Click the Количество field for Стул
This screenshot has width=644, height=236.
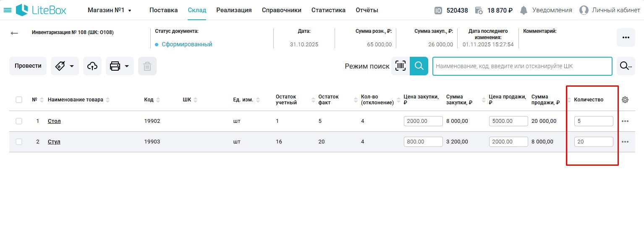coord(593,142)
